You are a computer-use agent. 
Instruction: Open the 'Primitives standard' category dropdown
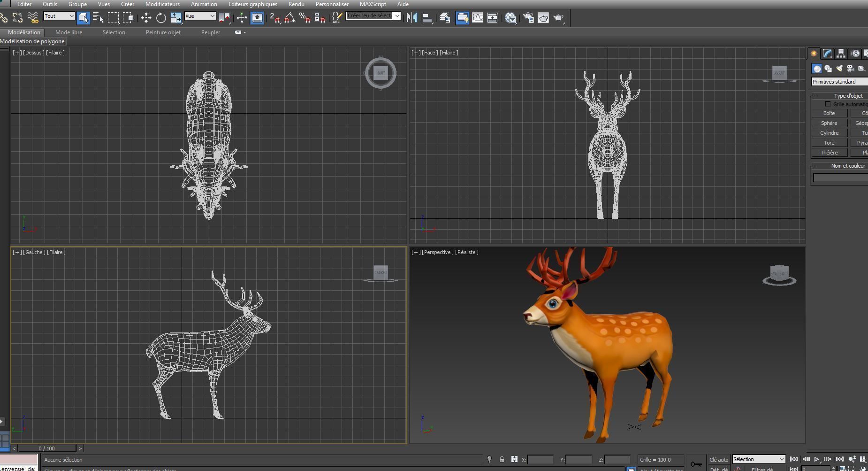point(839,82)
